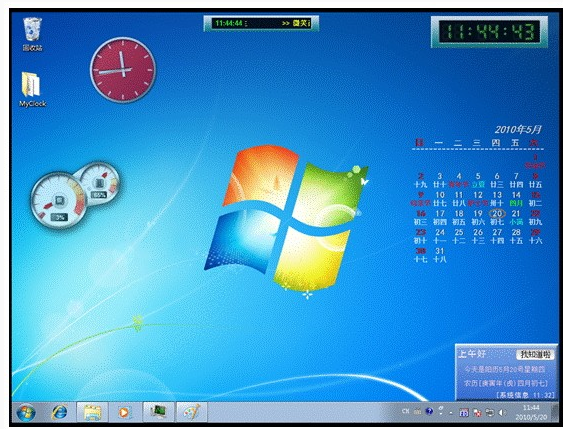Switch to the monitor app taskbar button

click(158, 412)
